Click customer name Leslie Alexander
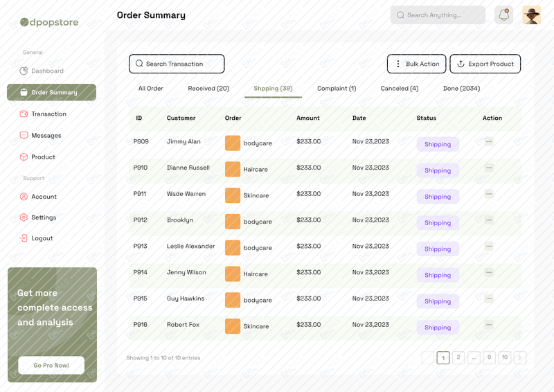554x392 pixels. (x=191, y=246)
